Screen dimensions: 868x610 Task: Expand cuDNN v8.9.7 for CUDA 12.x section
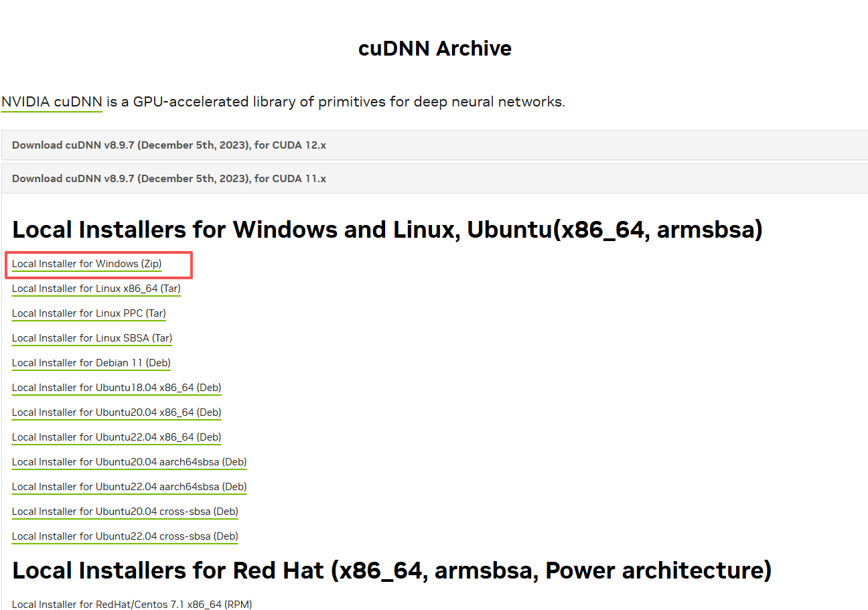(x=435, y=145)
